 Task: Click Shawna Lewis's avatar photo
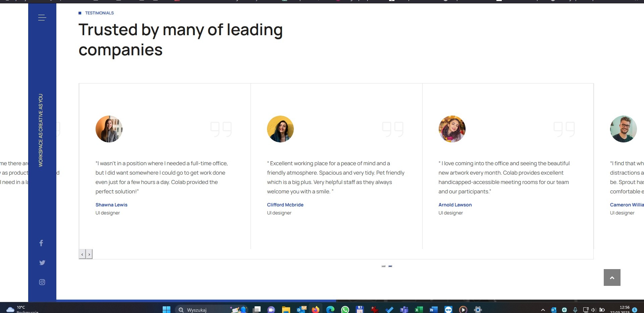pyautogui.click(x=109, y=129)
